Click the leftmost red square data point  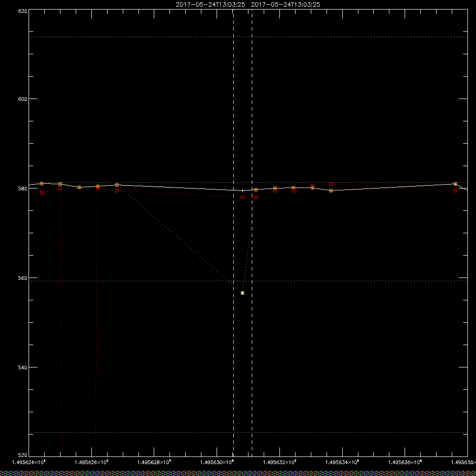coord(42,192)
